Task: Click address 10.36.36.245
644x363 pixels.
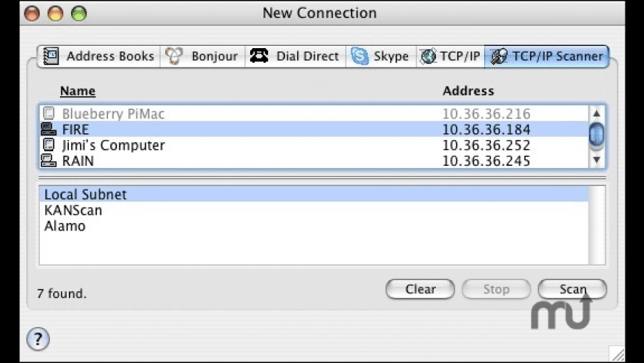Action: pos(486,161)
